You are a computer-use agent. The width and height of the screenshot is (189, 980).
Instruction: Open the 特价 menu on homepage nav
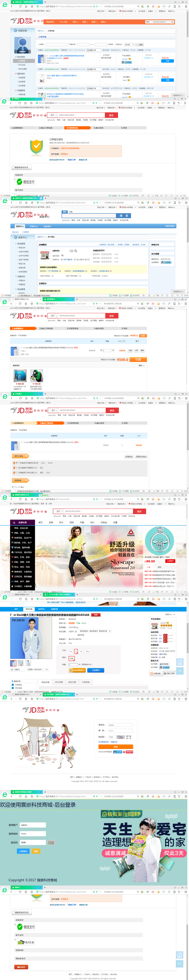(92, 522)
